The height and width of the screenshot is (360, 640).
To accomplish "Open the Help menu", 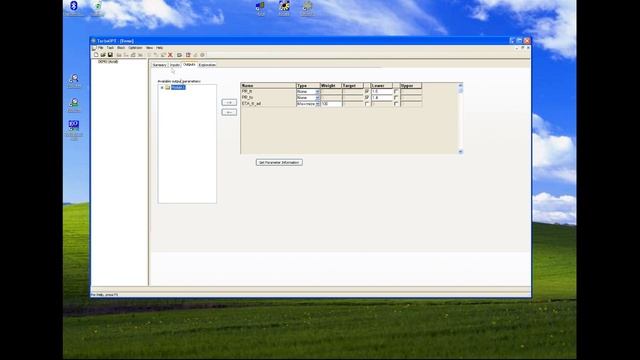I will pyautogui.click(x=160, y=48).
